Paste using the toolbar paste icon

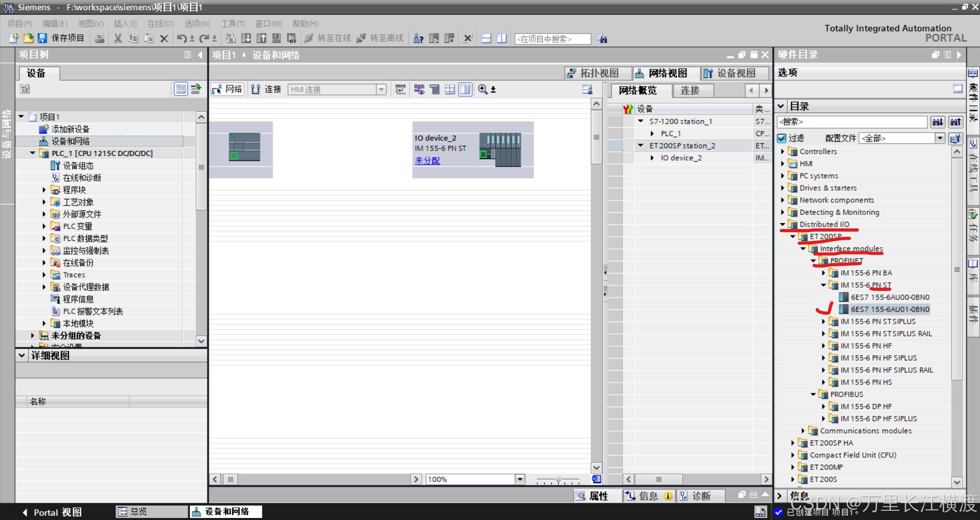[x=149, y=38]
